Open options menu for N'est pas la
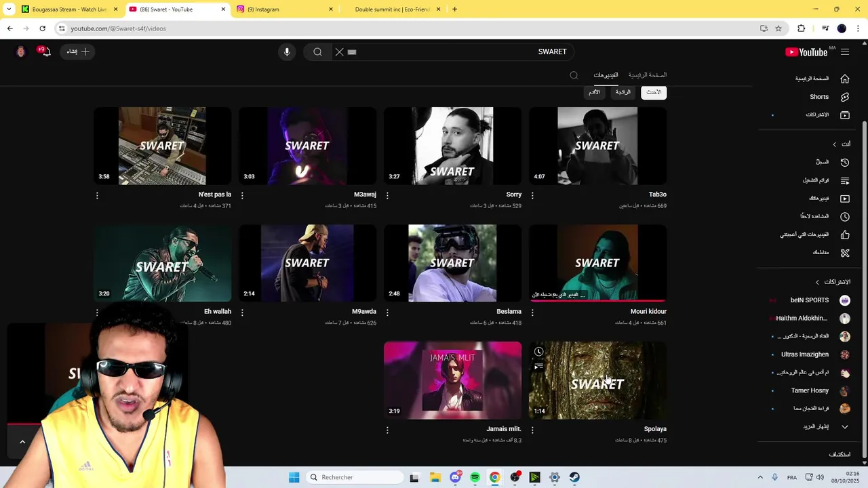 pyautogui.click(x=97, y=195)
